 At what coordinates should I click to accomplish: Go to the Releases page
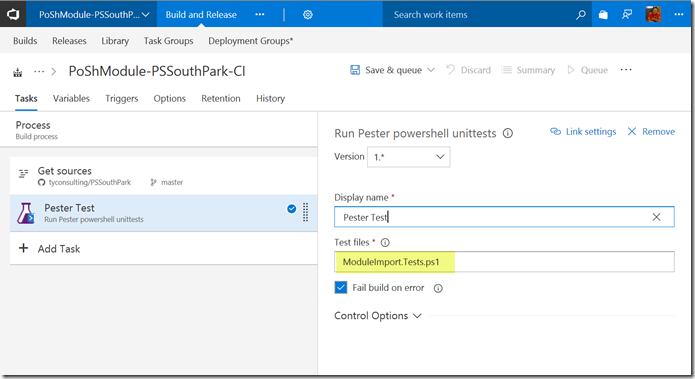[69, 41]
